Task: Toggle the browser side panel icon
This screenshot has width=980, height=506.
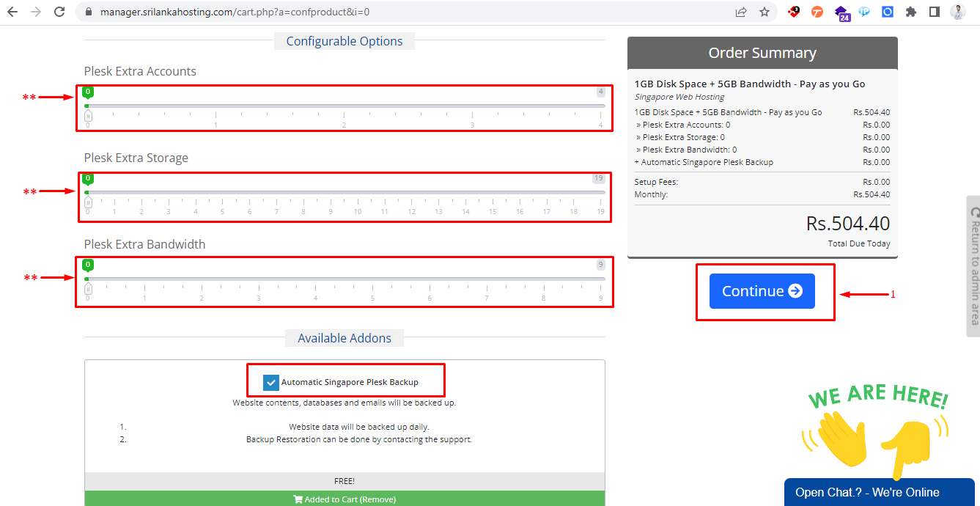Action: click(x=934, y=12)
